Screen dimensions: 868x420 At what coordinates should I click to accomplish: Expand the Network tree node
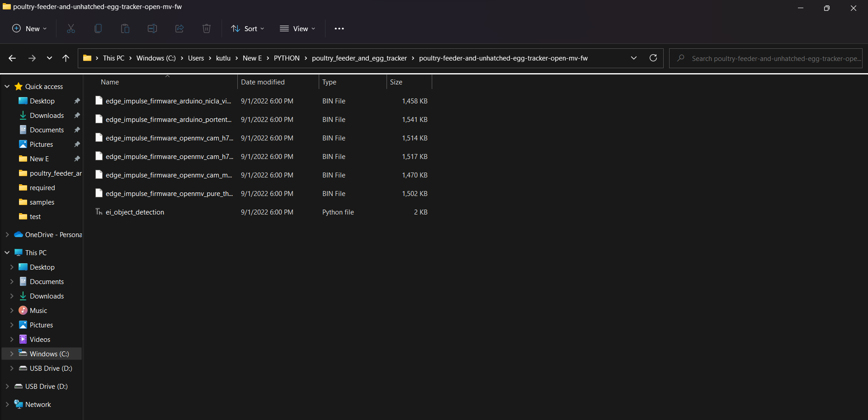pyautogui.click(x=7, y=404)
